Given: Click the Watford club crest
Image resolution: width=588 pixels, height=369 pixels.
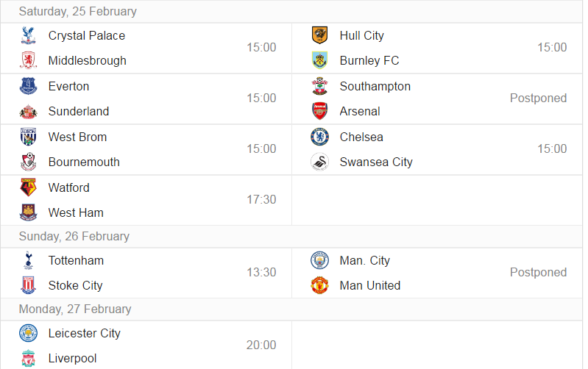Looking at the screenshot, I should click(28, 187).
